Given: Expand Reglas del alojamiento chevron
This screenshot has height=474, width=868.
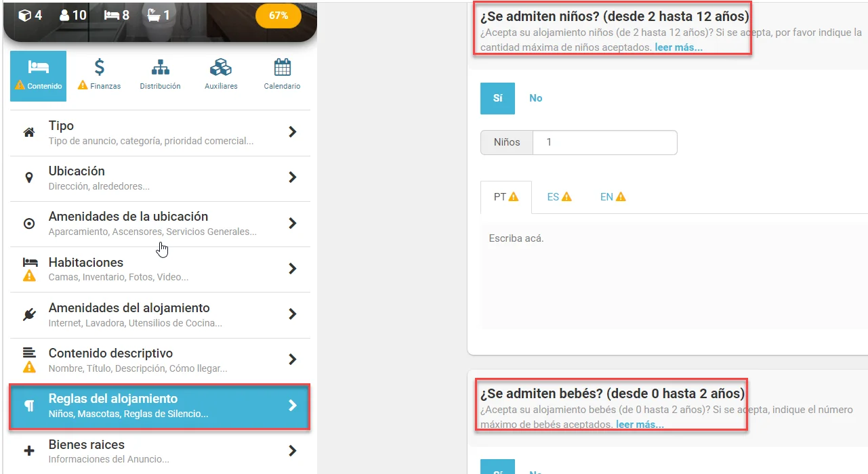Looking at the screenshot, I should tap(293, 406).
